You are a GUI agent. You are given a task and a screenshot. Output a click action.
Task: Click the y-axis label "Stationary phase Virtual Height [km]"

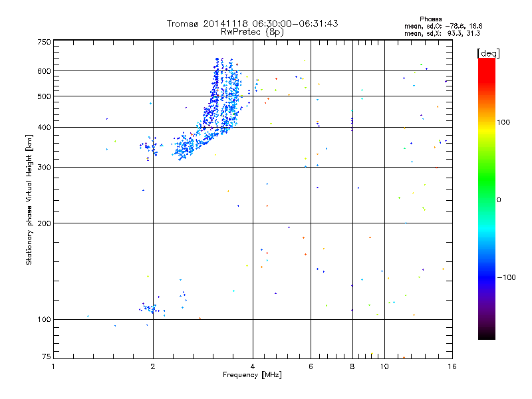[29, 199]
